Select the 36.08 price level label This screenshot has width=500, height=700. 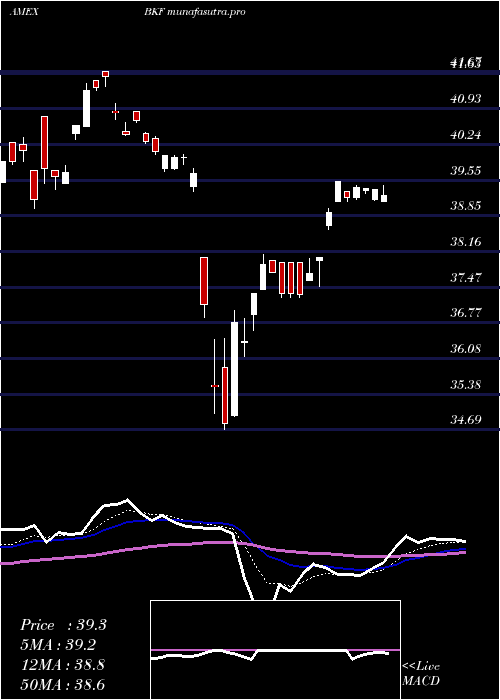pyautogui.click(x=466, y=348)
